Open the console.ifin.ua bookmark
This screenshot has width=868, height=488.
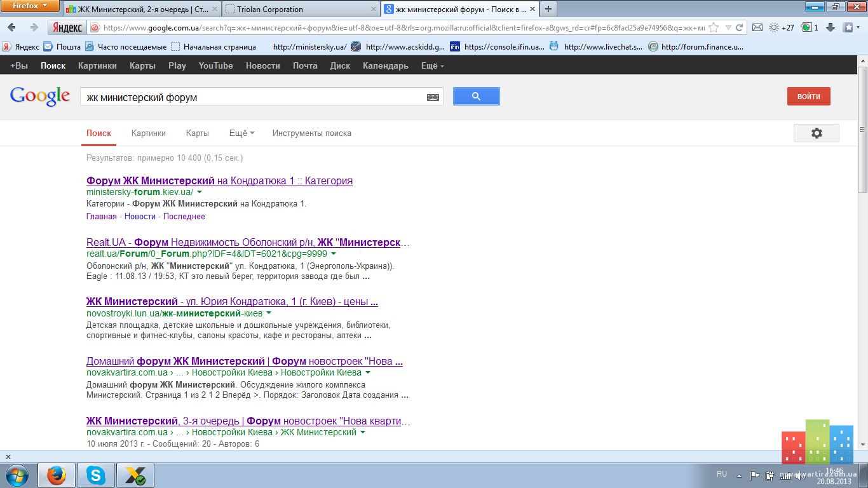pyautogui.click(x=498, y=46)
